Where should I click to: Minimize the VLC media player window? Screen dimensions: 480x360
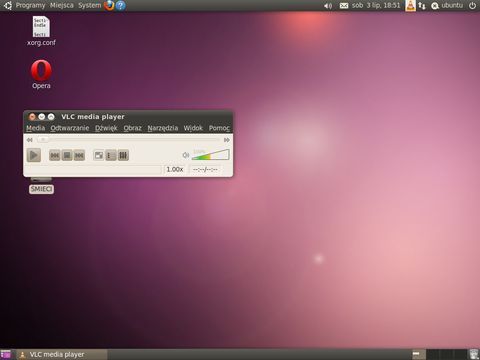(42, 117)
